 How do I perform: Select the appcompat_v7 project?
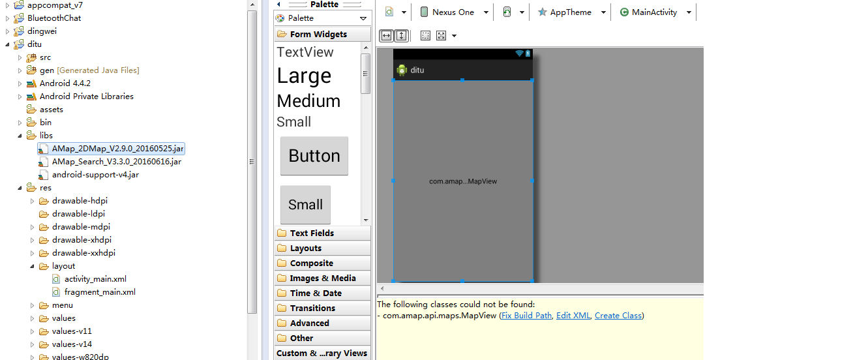[55, 5]
